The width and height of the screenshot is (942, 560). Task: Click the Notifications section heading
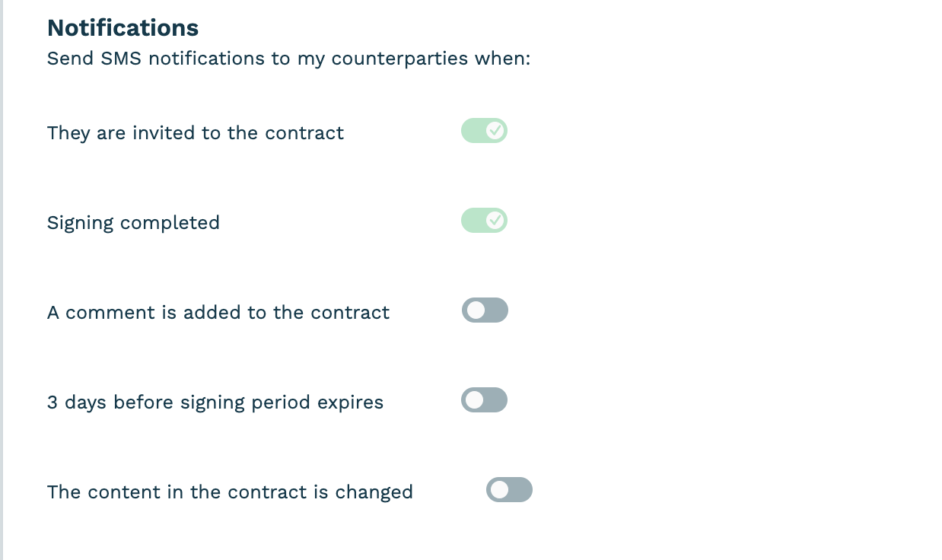point(123,28)
